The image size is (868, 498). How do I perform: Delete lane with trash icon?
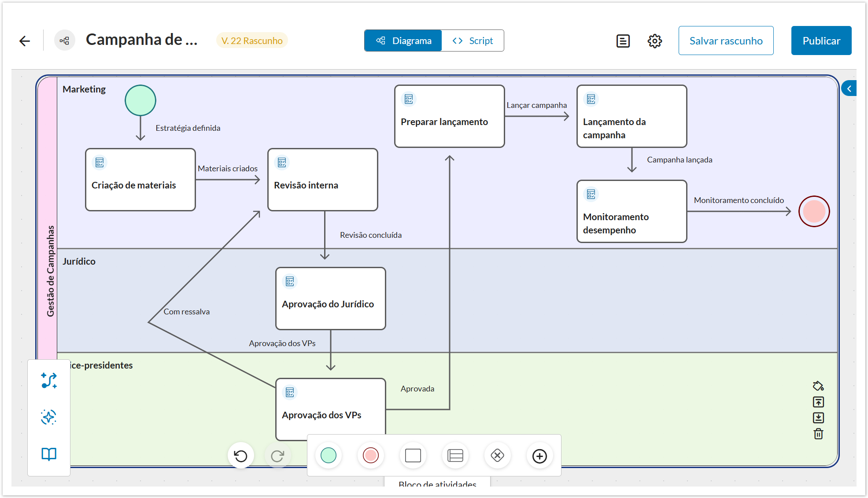click(818, 434)
